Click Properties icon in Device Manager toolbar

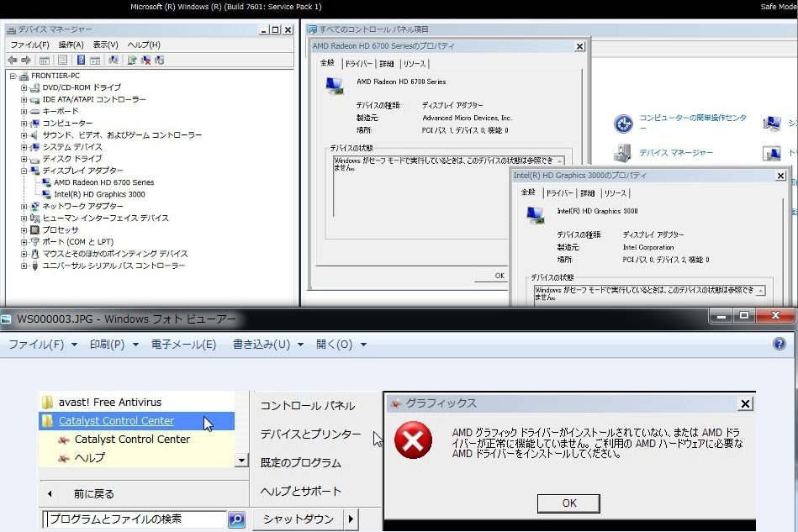coord(62,60)
